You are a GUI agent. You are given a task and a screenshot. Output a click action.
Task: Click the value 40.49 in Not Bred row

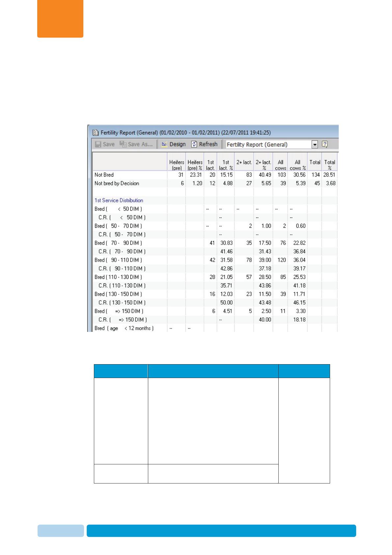coord(265,175)
